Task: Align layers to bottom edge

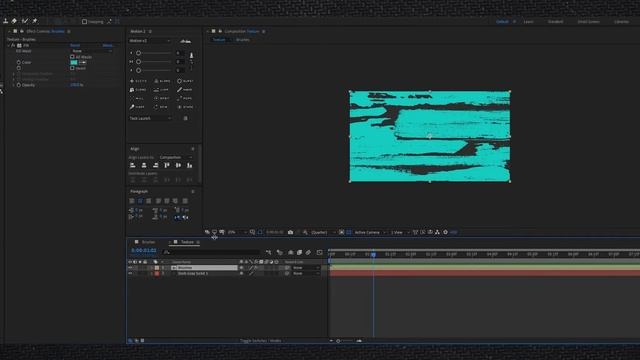Action: coord(189,165)
